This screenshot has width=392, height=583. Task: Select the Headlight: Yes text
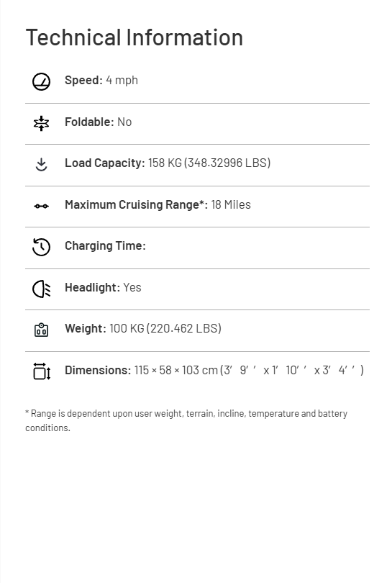103,287
